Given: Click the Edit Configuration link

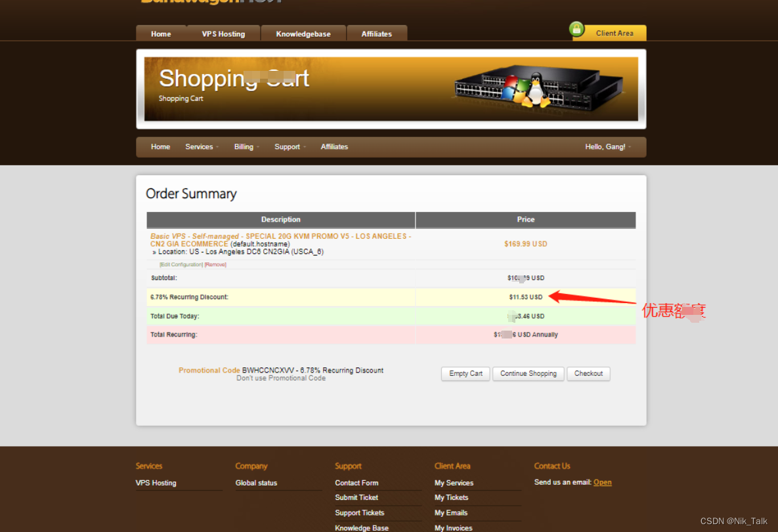Looking at the screenshot, I should 181,264.
